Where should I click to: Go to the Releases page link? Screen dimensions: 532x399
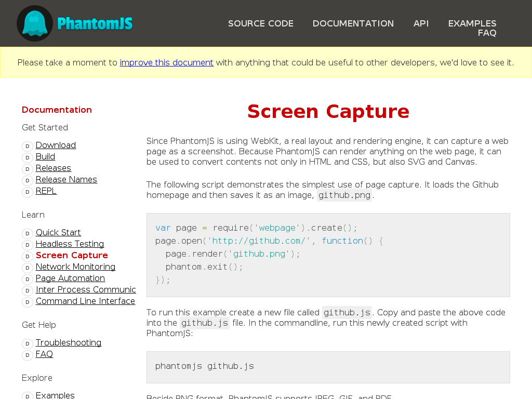pyautogui.click(x=54, y=168)
